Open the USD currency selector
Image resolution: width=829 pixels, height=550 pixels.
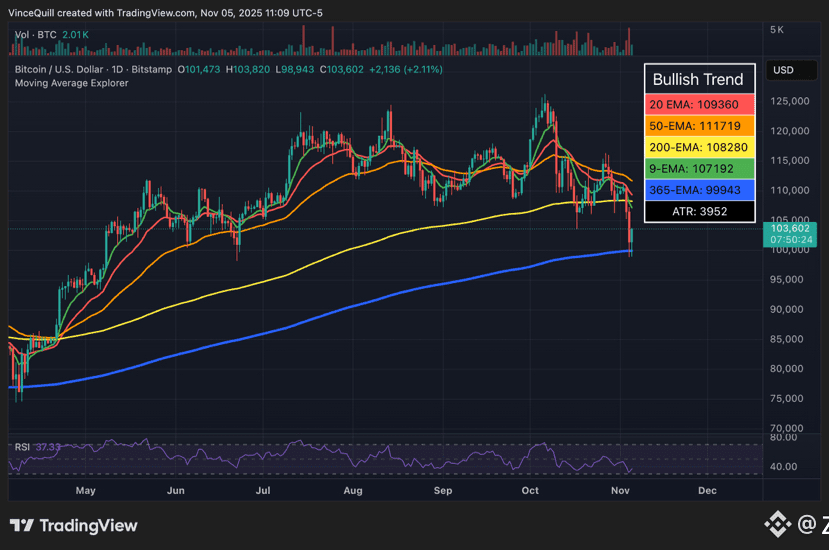pyautogui.click(x=783, y=70)
